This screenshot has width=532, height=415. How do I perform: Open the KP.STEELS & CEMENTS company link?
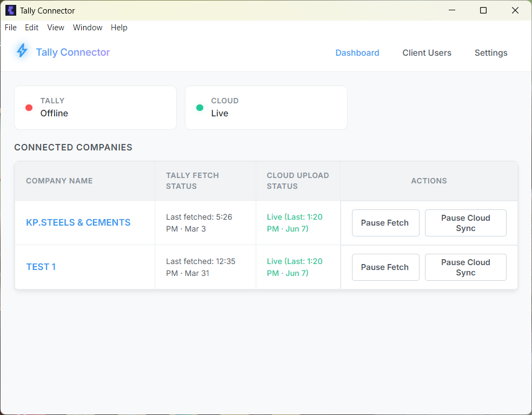78,222
